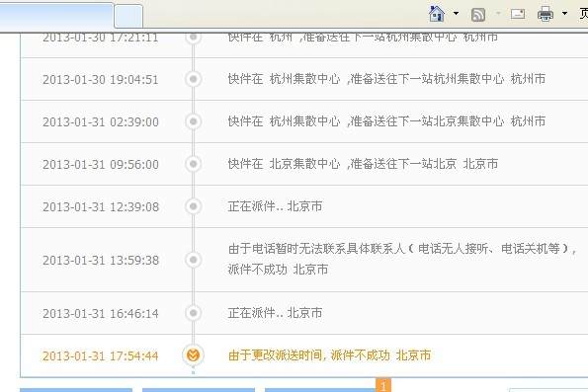Click the Home icon in the browser toolbar
Viewport: 588px width, 392px height.
(437, 14)
